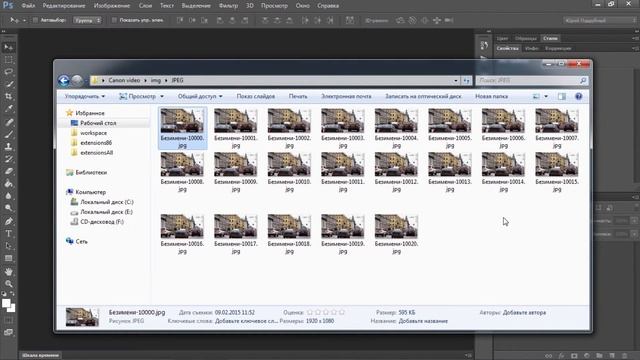
Task: Open the view options dropdown arrow
Action: pyautogui.click(x=546, y=96)
